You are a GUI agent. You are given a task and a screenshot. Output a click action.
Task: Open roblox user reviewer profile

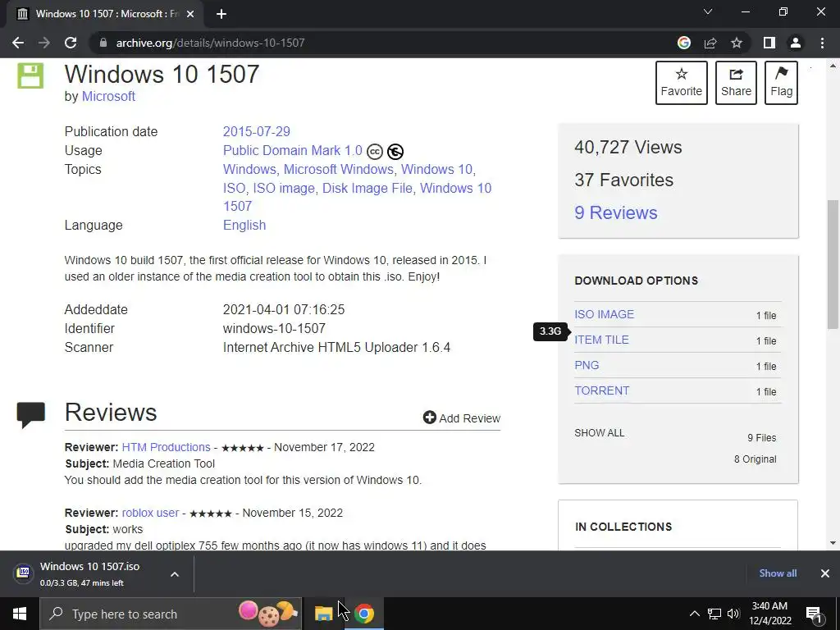[x=150, y=513]
